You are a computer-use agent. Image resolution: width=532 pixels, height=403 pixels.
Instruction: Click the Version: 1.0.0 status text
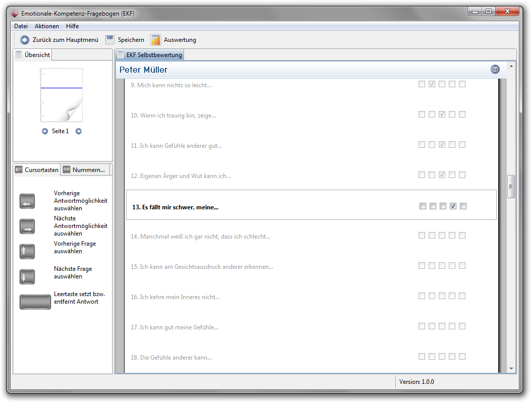click(x=417, y=382)
